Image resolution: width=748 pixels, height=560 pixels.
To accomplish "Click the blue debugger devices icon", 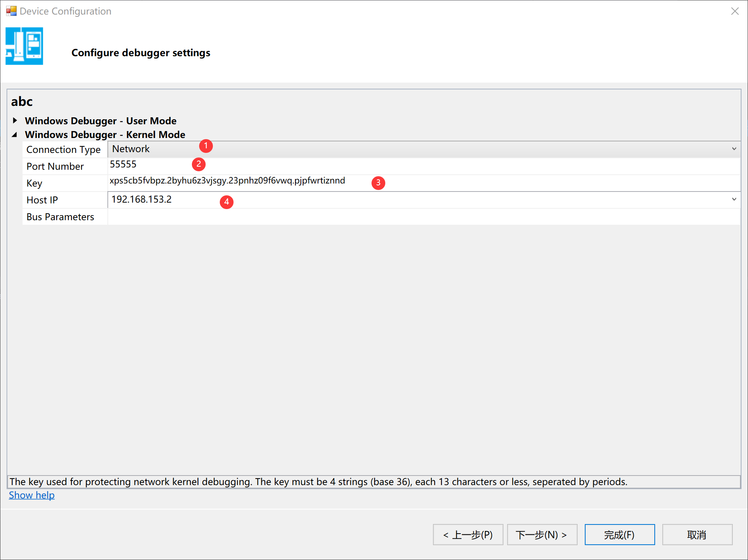I will coord(24,46).
